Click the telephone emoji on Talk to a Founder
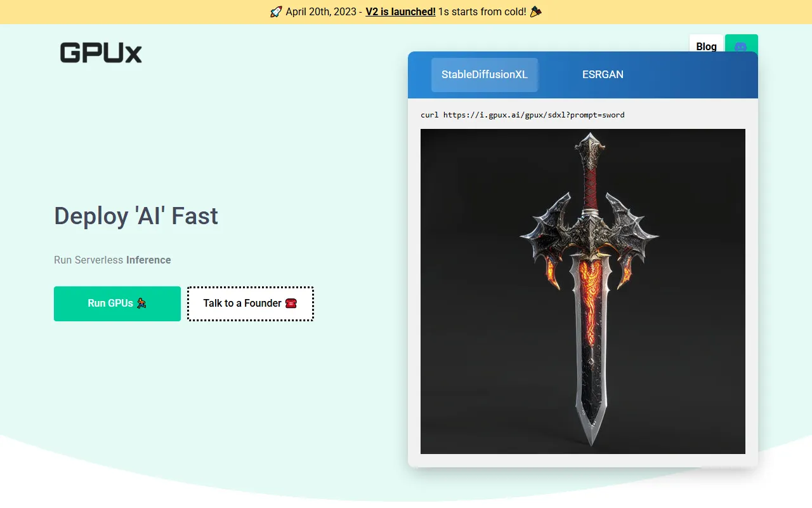This screenshot has height=508, width=812. (x=291, y=303)
